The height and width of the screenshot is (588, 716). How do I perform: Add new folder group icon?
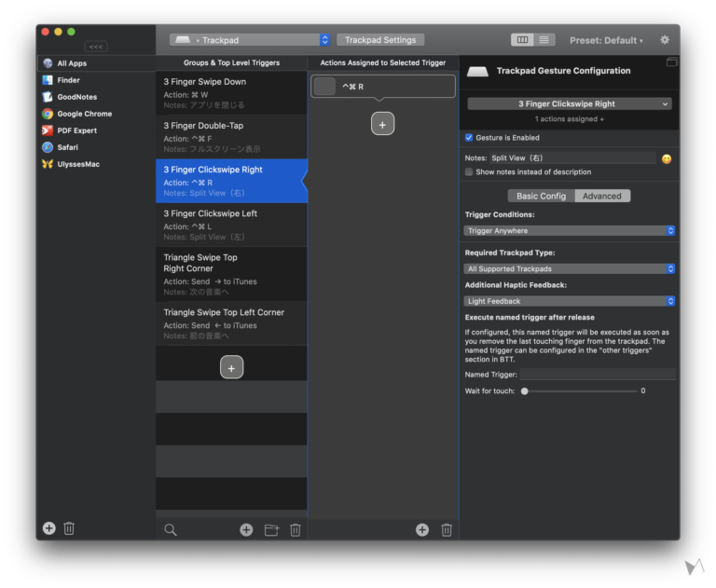click(x=271, y=529)
